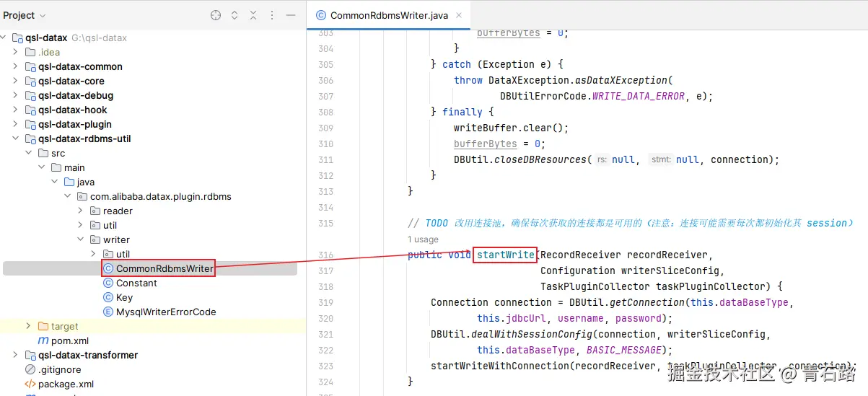Expand the qsl-datax-core module
This screenshot has width=868, height=396.
pyautogui.click(x=16, y=81)
